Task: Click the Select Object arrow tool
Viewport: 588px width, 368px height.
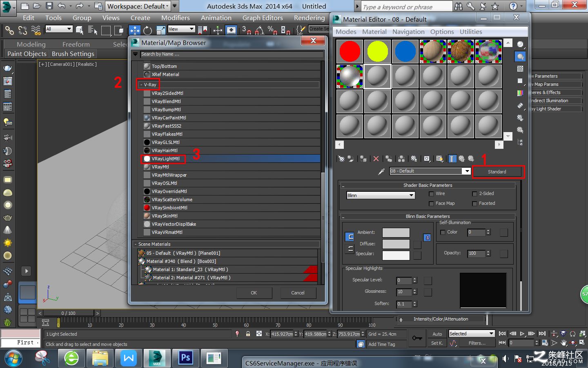Action: (x=80, y=30)
